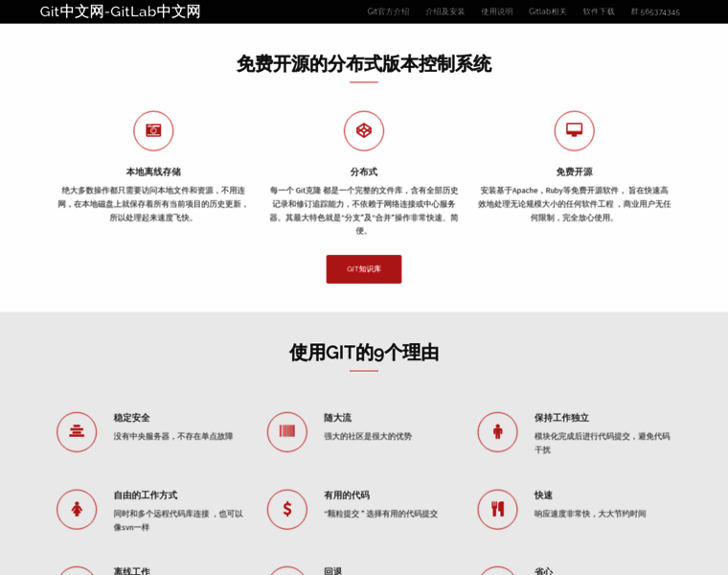Click the text 没有中央服务器，不存在单点故障
The width and height of the screenshot is (728, 575).
[173, 436]
